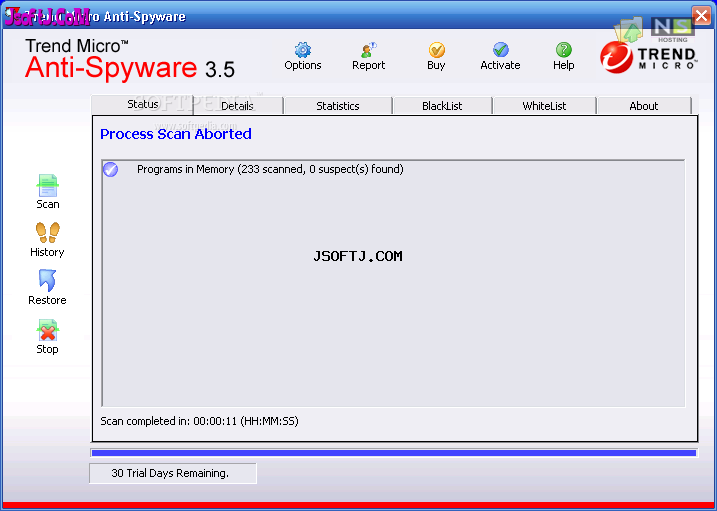Click the Programs in Memory checkmark icon

111,170
